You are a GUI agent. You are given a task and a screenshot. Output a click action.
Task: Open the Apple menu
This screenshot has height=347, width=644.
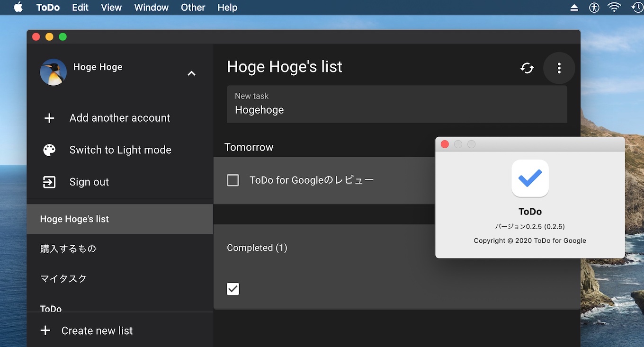pyautogui.click(x=18, y=8)
